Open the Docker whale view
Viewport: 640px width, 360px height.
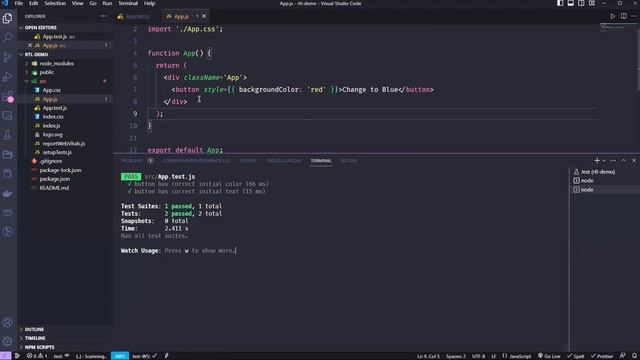(x=7, y=194)
